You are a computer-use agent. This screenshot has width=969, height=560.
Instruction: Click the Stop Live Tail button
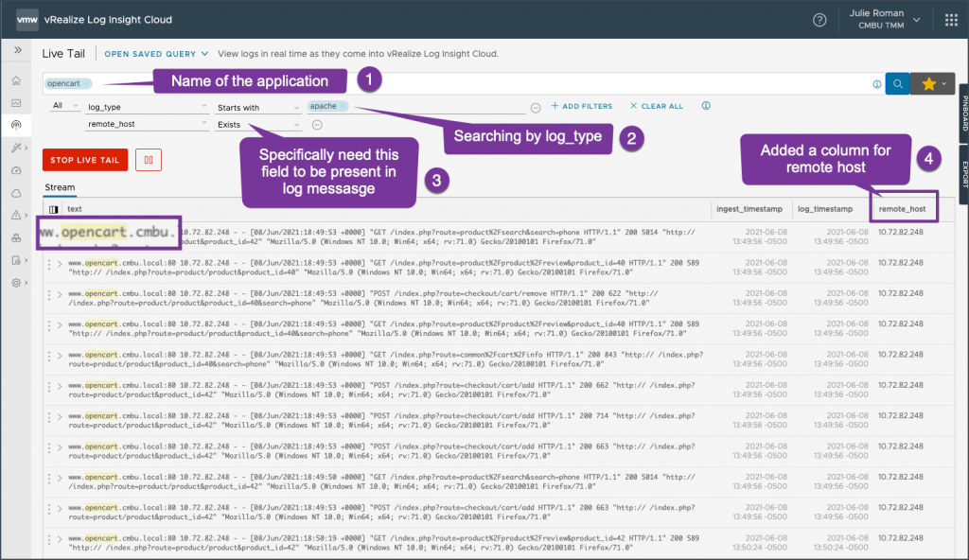(84, 160)
